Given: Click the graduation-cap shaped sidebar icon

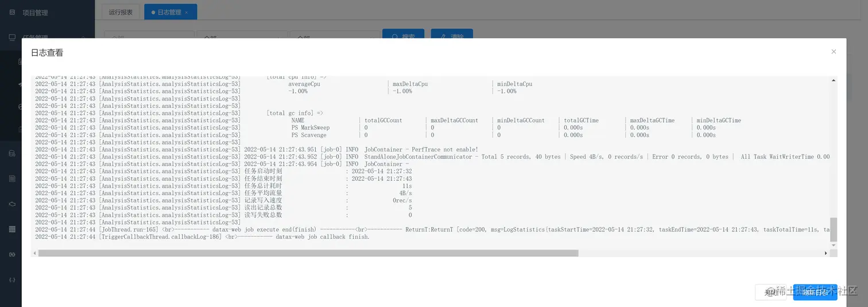Looking at the screenshot, I should (x=12, y=204).
